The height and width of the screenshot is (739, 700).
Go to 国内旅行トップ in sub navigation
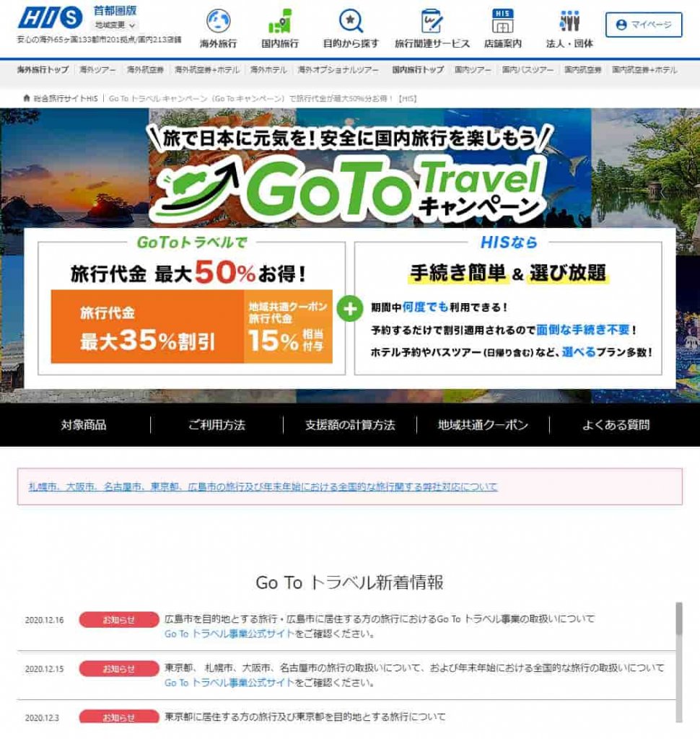coord(418,70)
